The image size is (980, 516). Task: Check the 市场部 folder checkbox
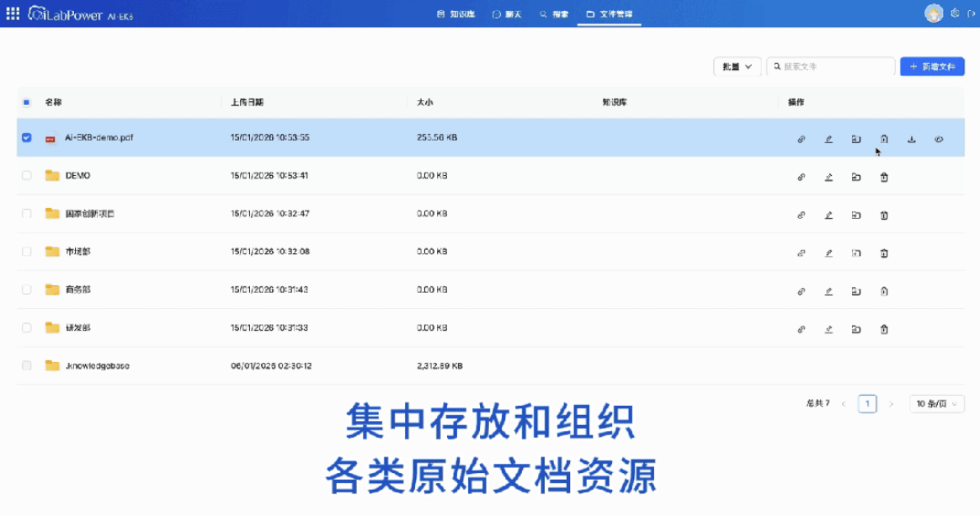pos(26,252)
